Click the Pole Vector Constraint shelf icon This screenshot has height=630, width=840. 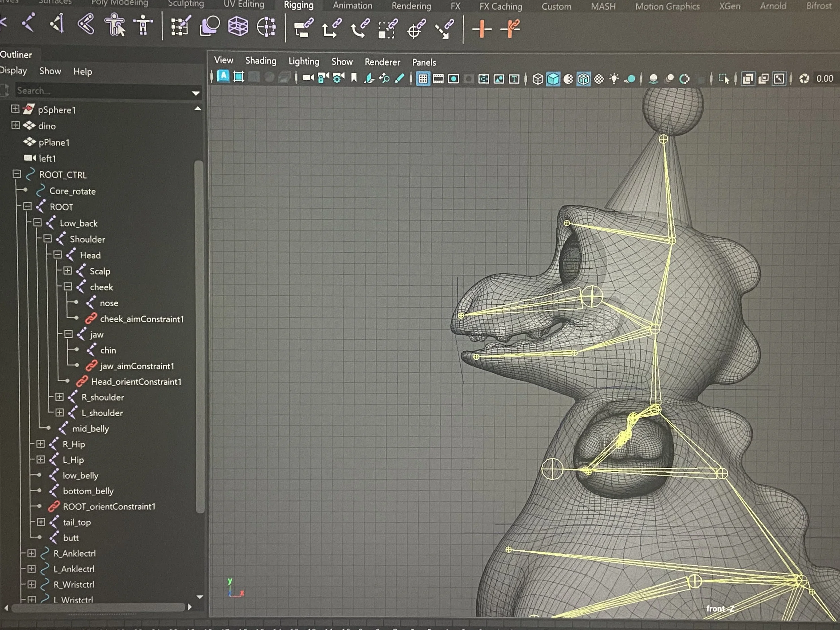click(x=444, y=30)
